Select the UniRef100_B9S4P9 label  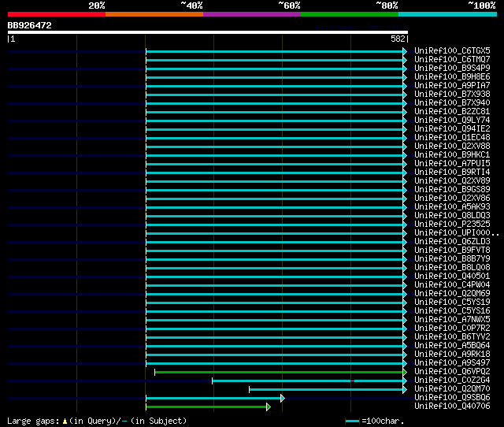(452, 68)
